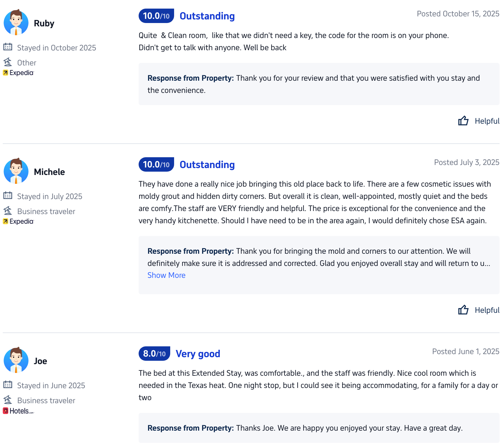Expand the property response with Show More
The width and height of the screenshot is (504, 447).
coord(166,275)
